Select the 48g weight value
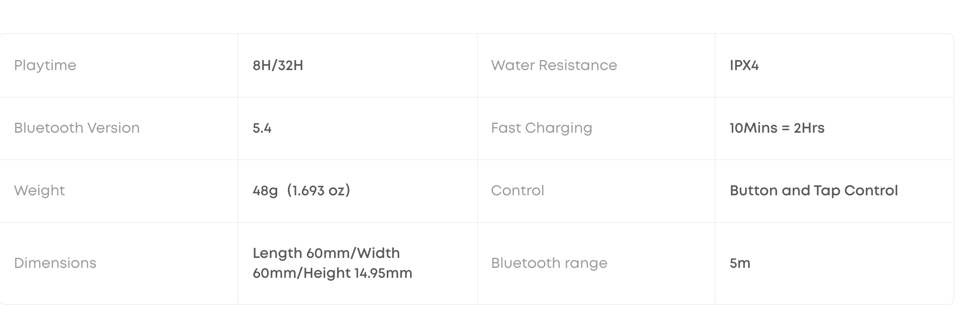 pyautogui.click(x=265, y=191)
